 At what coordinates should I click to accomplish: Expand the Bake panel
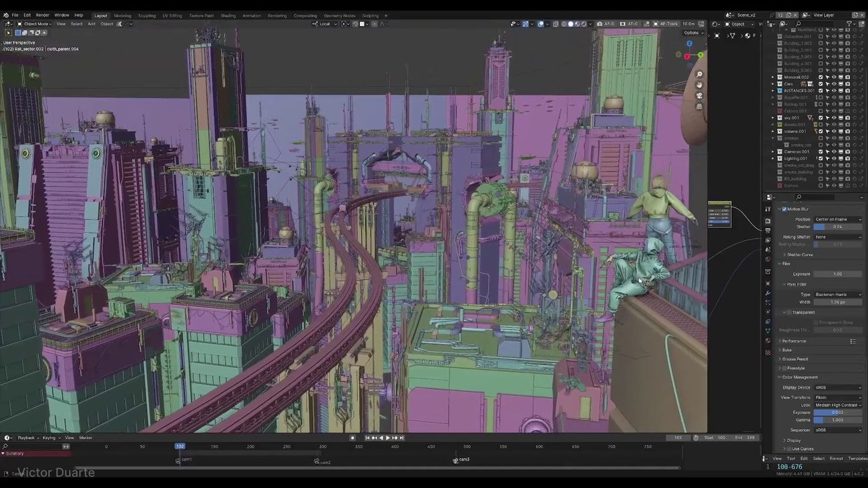tap(786, 350)
